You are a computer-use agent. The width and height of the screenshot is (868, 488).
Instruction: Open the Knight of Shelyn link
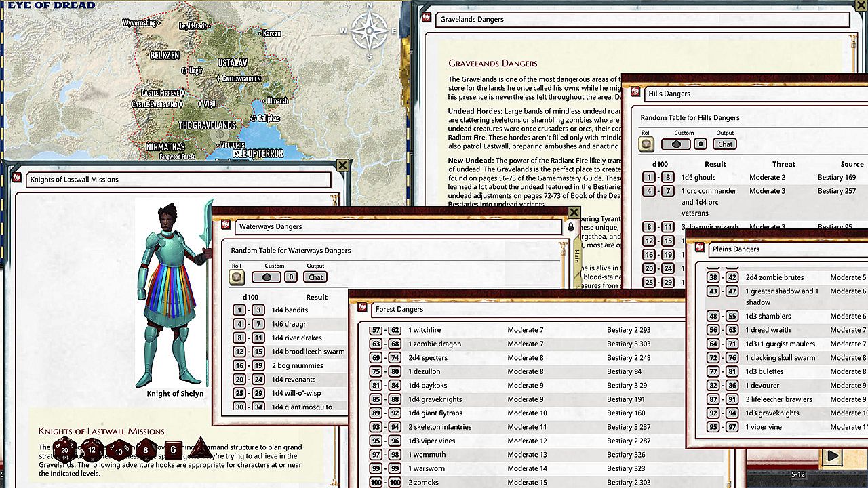(175, 394)
